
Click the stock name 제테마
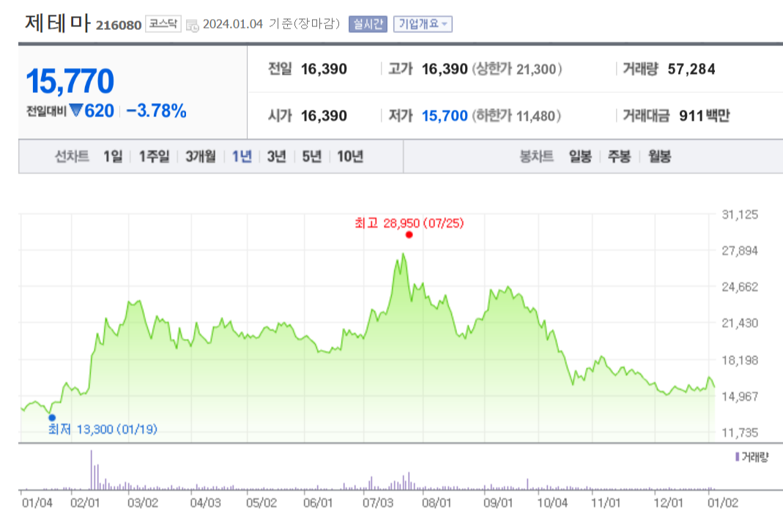[57, 23]
